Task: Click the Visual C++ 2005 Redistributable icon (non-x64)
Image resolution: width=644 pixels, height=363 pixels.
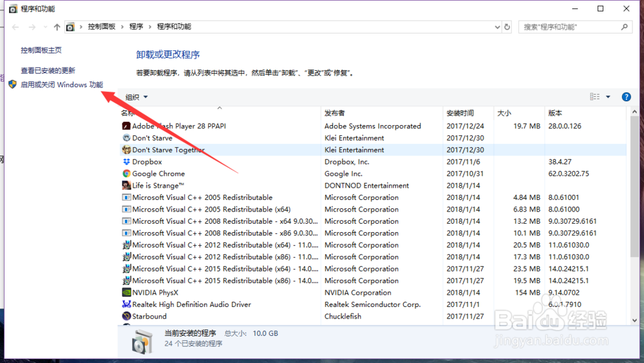Action: point(126,197)
